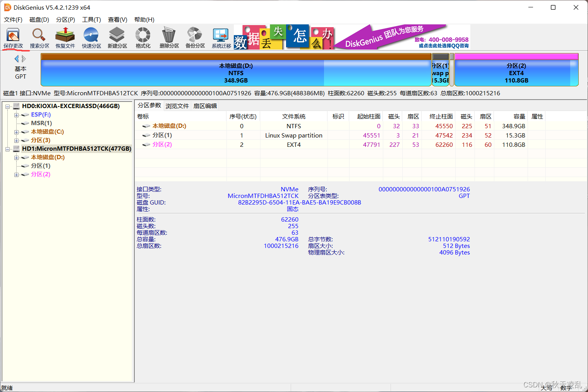Select the Format (格式化) toolbar icon
This screenshot has height=392, width=588.
coord(143,38)
